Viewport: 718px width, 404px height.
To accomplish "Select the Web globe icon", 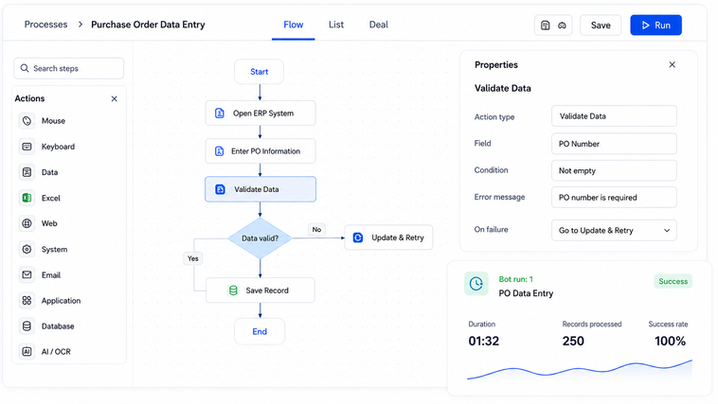I will click(27, 224).
